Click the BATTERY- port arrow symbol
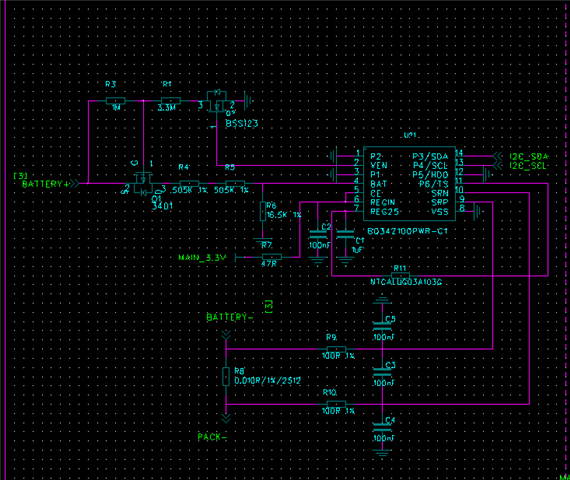Image resolution: width=570 pixels, height=480 pixels. click(x=226, y=335)
